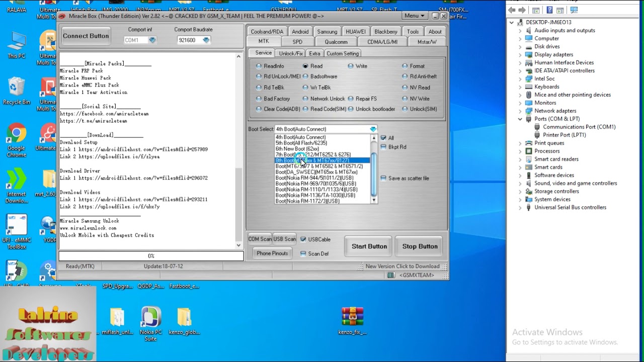Toggle the USBCable checkbox
Viewport: 644px width, 362px height.
[x=315, y=239]
